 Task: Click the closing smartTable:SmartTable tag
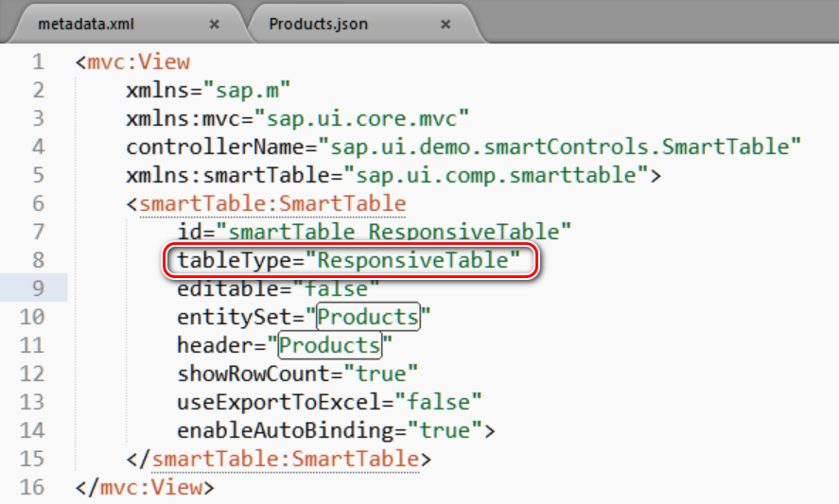tap(279, 459)
